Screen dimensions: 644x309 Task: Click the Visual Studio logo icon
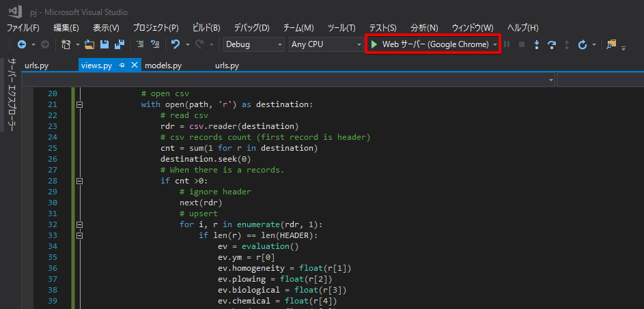(x=15, y=12)
